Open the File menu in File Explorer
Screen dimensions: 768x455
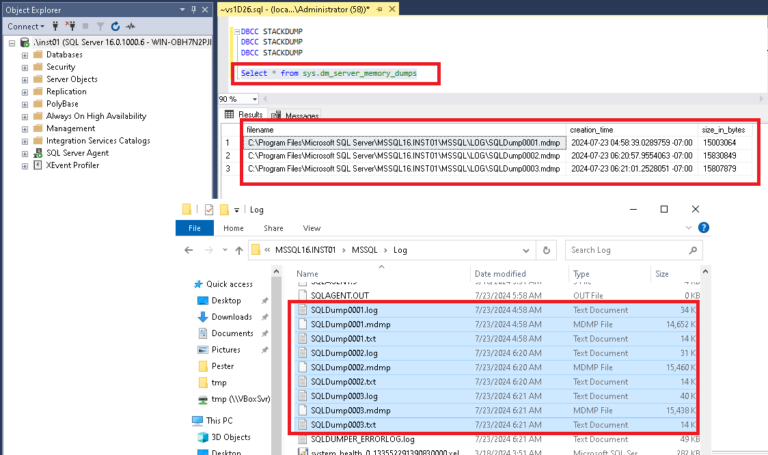pyautogui.click(x=195, y=228)
